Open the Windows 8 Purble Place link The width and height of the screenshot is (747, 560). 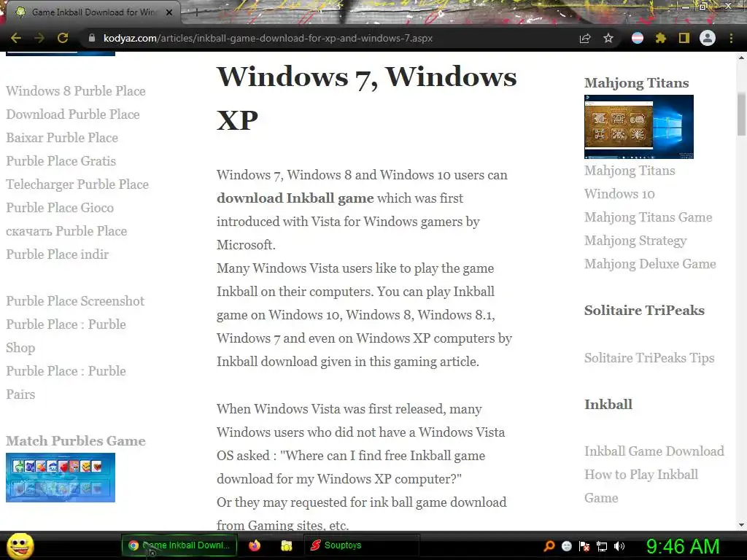(x=76, y=91)
